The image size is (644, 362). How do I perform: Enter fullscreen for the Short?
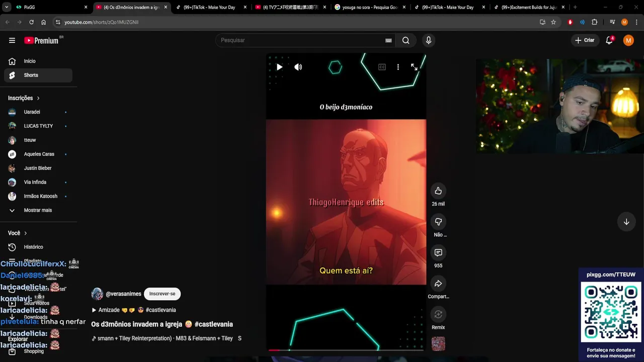pos(414,67)
